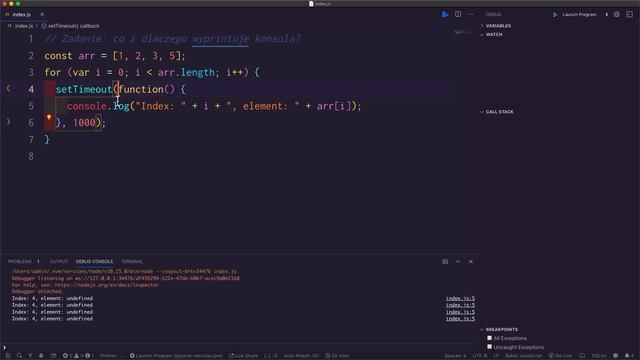
Task: Open launch.json via the debug gear icon
Action: click(617, 15)
